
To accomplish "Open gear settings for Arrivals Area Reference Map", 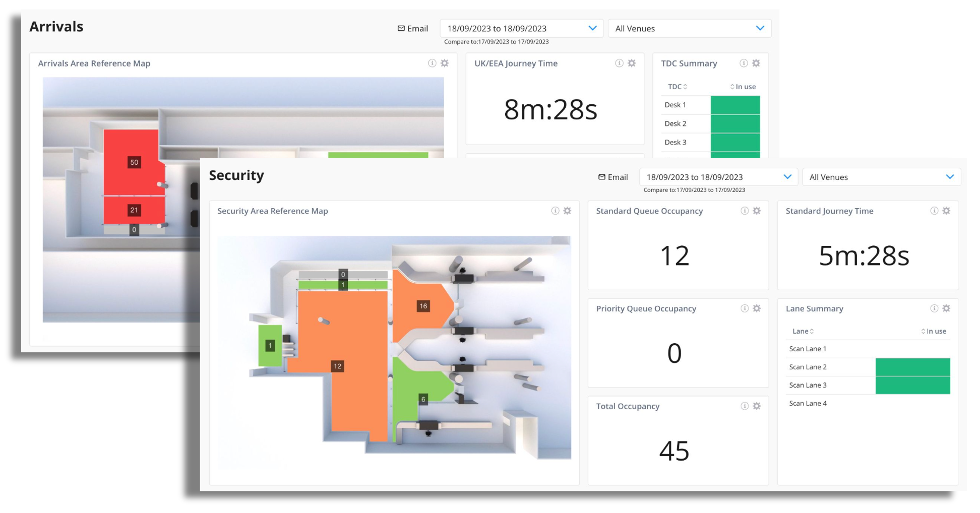I will click(445, 63).
